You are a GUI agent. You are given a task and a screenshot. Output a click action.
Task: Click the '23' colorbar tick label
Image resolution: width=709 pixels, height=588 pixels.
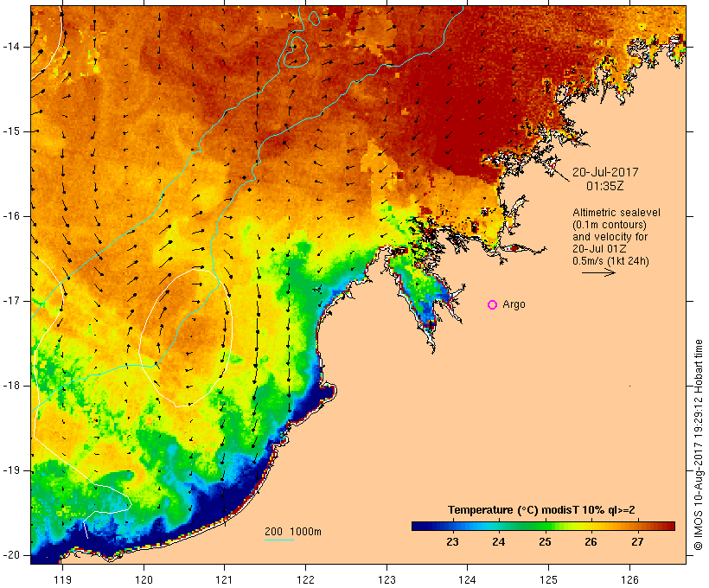452,542
